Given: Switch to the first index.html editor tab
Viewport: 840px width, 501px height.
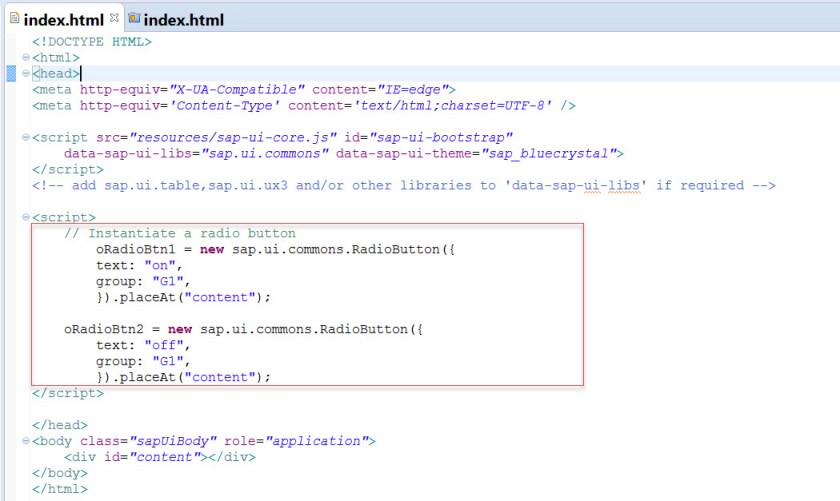Looking at the screenshot, I should coord(63,20).
